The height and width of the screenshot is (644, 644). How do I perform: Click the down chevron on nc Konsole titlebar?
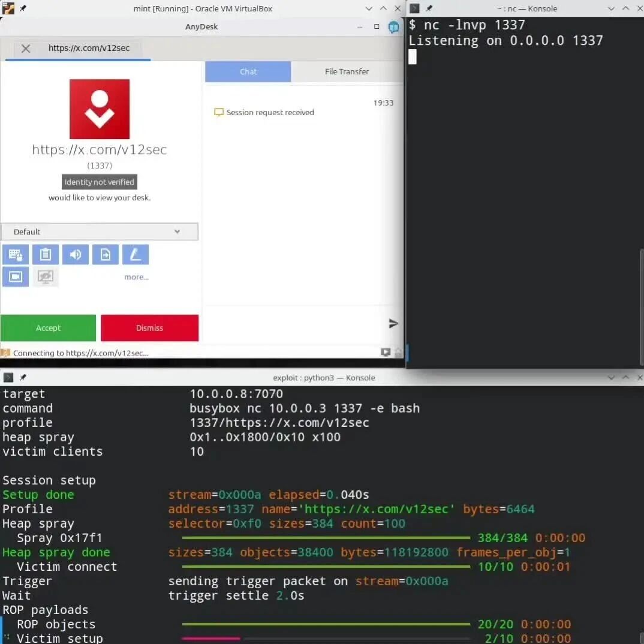611,8
